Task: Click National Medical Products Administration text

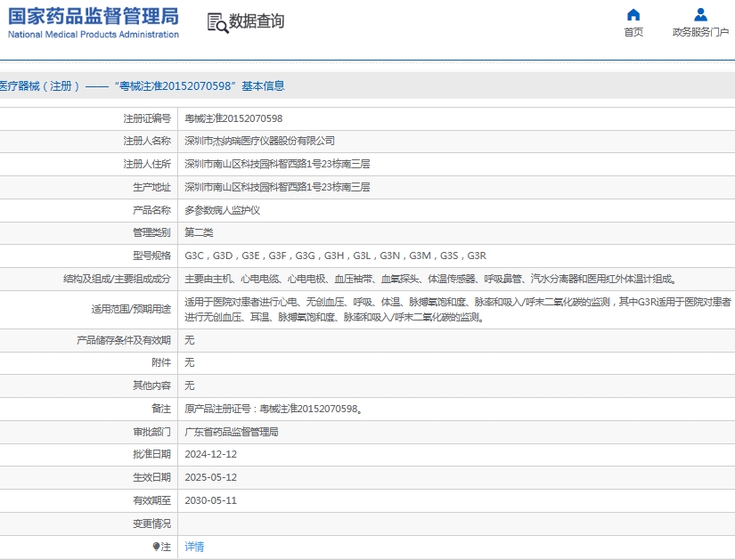Action: (94, 35)
